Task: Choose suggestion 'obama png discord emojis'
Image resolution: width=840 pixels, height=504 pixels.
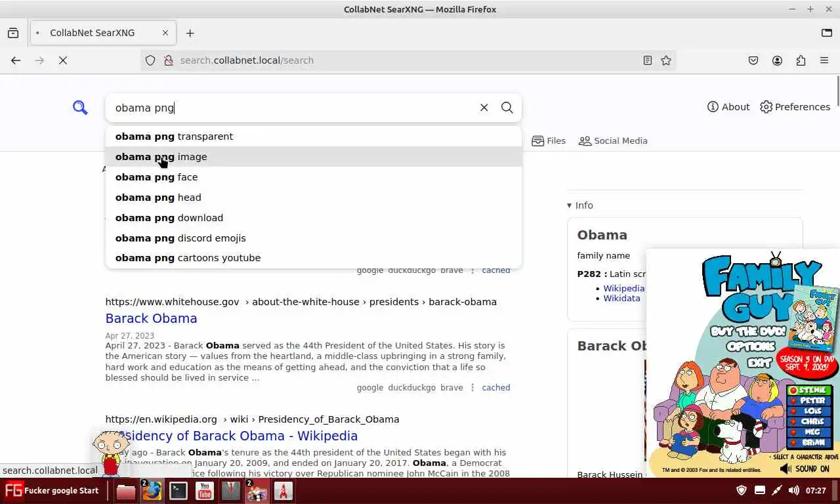Action: pos(314,238)
